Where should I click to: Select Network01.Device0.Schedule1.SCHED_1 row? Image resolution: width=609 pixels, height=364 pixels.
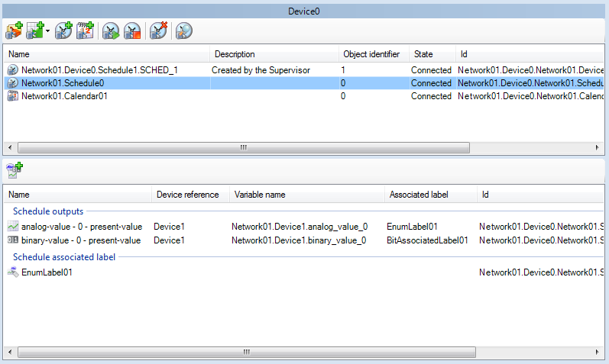point(99,70)
